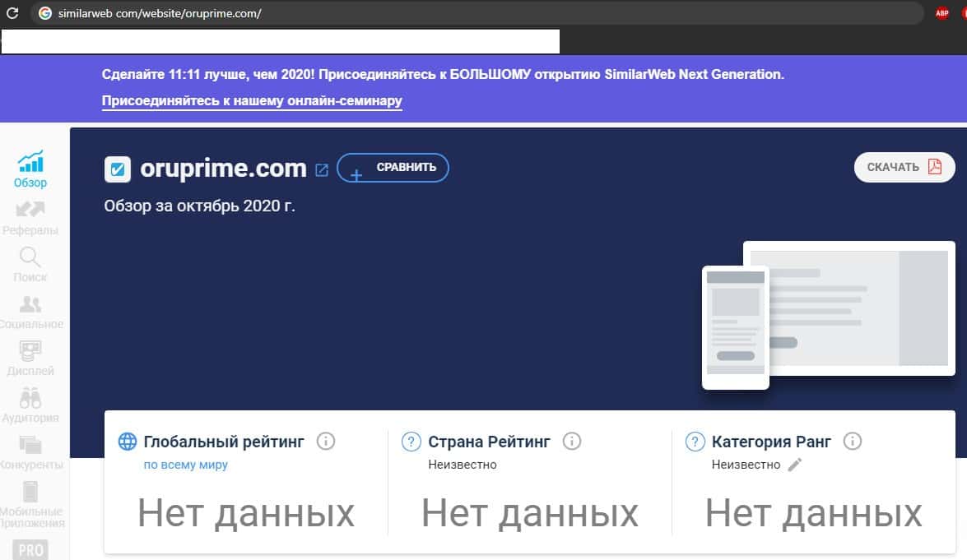Go to the Конкуренты sidebar section
This screenshot has height=560, width=967.
(x=30, y=453)
